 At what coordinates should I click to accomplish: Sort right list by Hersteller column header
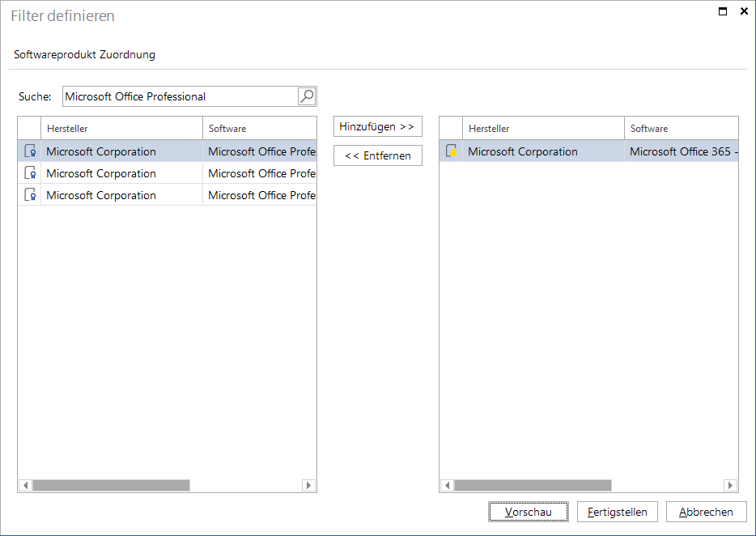click(x=543, y=128)
